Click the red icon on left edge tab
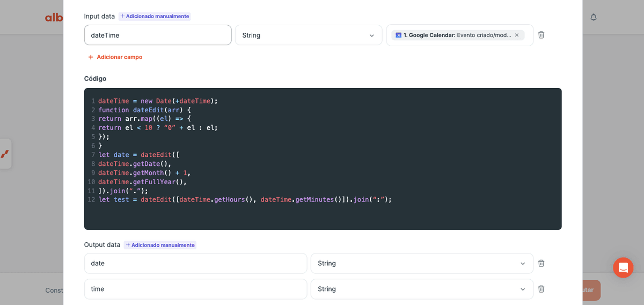The image size is (644, 305). pyautogui.click(x=5, y=154)
